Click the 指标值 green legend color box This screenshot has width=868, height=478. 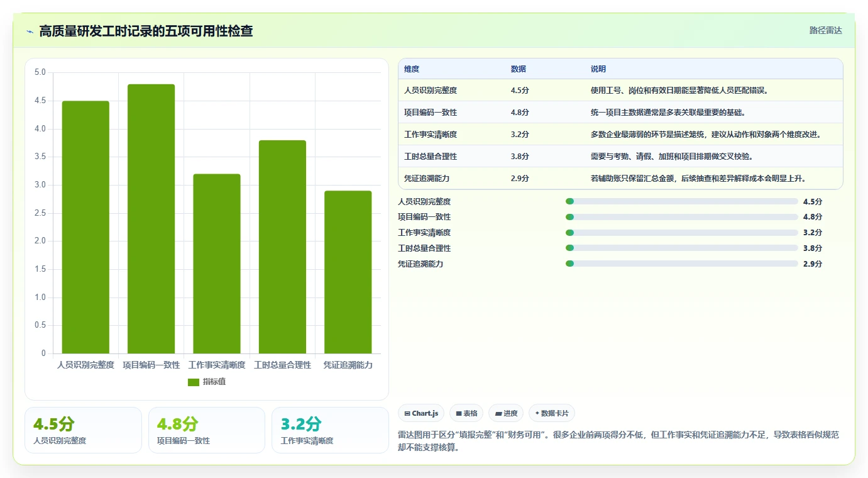click(x=194, y=382)
